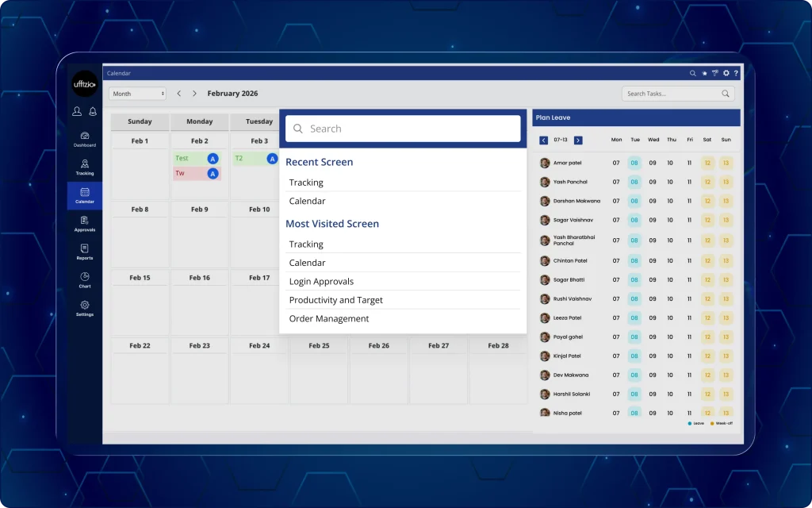Click employee name Harshil Solanki
Screen dimensions: 812x508
click(572, 394)
